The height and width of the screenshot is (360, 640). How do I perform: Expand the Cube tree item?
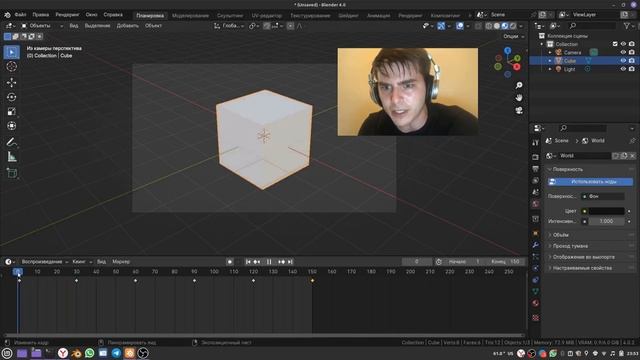(550, 61)
